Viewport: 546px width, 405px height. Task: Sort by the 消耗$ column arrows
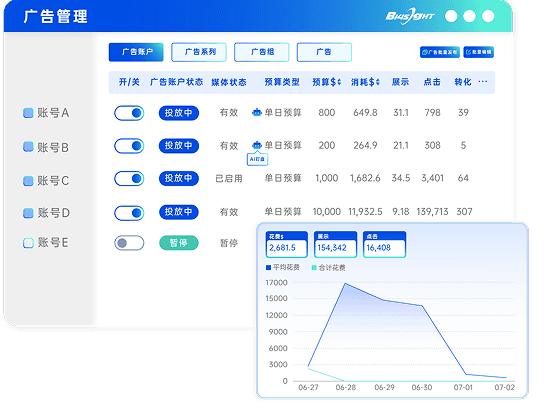(x=378, y=82)
